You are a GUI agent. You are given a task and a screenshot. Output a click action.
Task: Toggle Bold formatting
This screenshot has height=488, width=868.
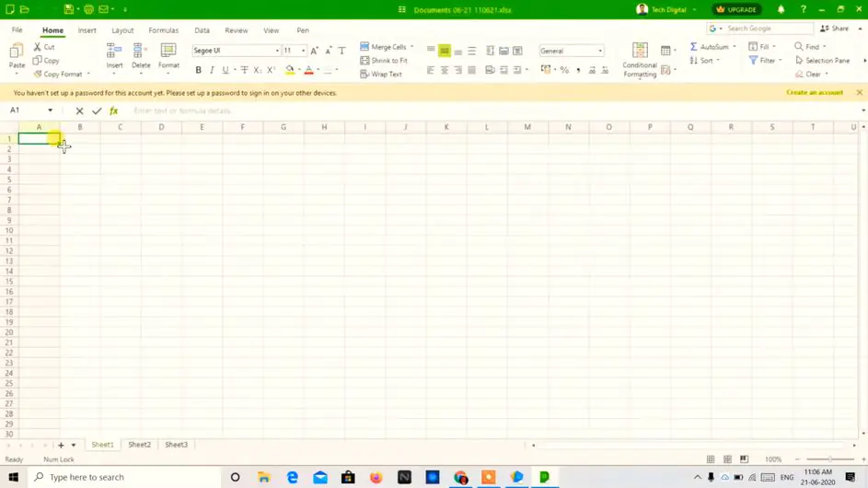[198, 70]
